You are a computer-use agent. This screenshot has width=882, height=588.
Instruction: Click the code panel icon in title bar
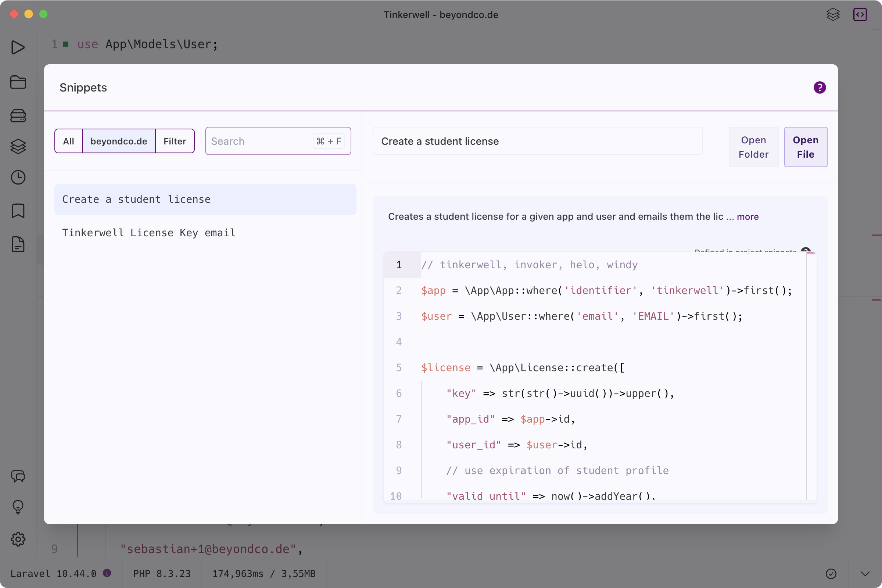coord(860,15)
